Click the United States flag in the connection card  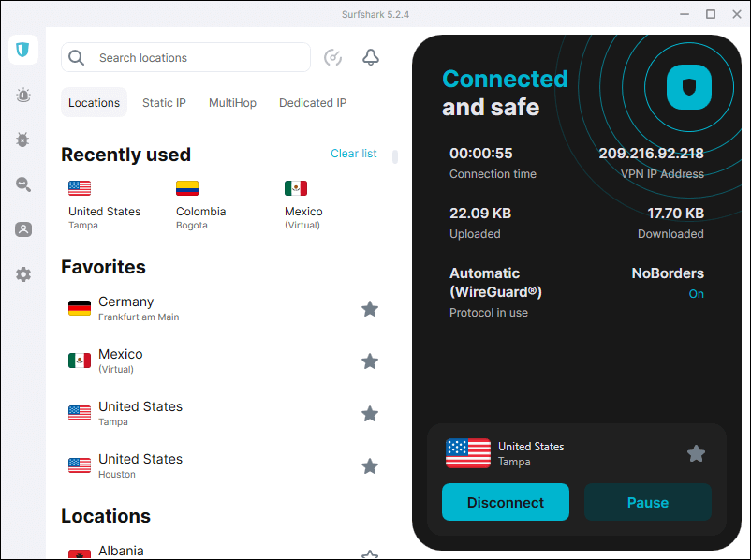tap(468, 453)
